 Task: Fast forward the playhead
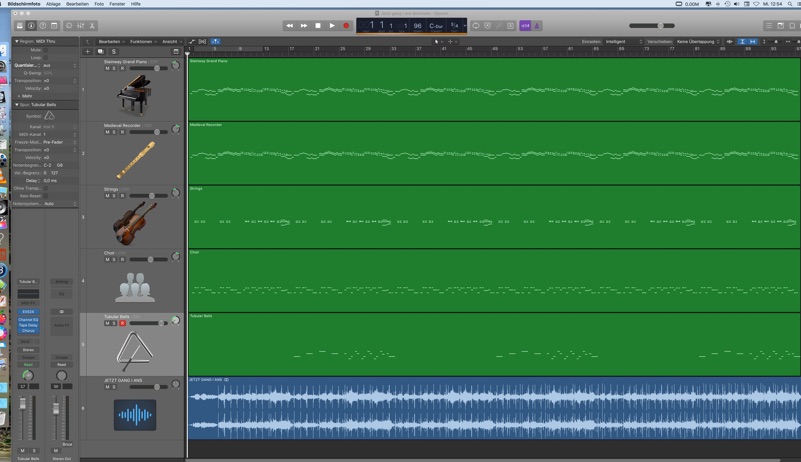304,26
